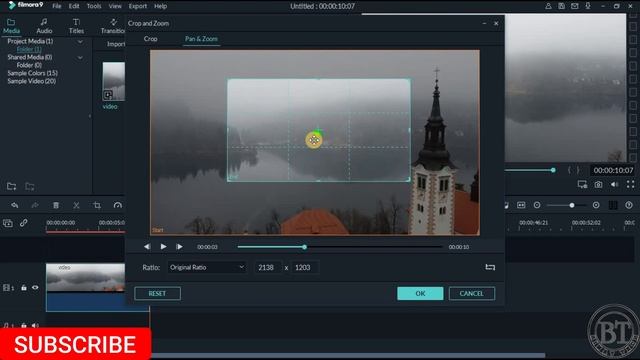Click the add track icon

(x=8, y=223)
